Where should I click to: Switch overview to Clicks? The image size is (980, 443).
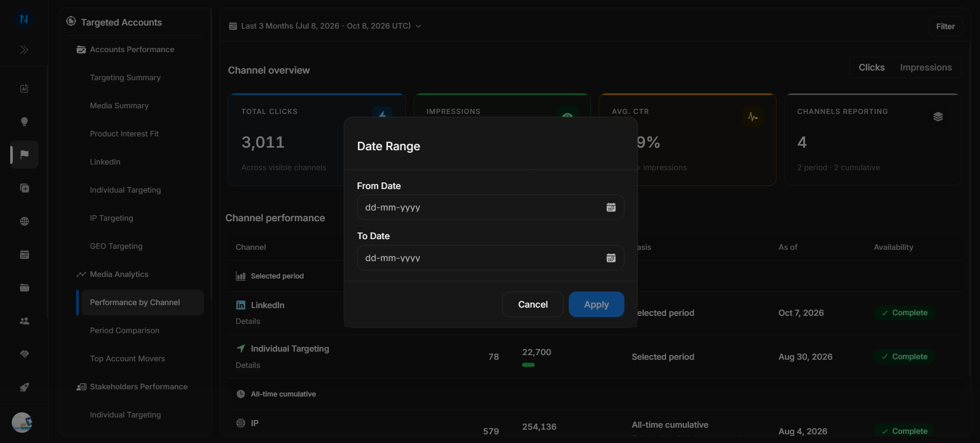point(872,67)
